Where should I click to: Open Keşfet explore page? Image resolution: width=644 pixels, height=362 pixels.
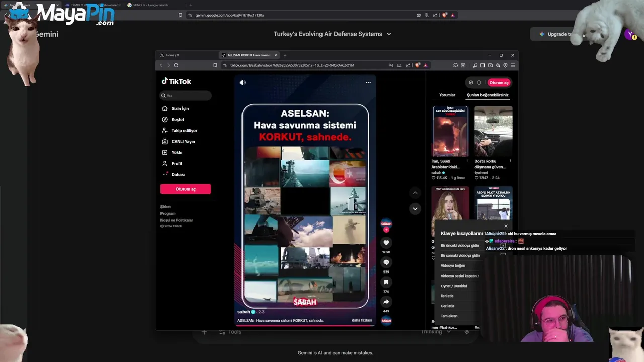173,120
